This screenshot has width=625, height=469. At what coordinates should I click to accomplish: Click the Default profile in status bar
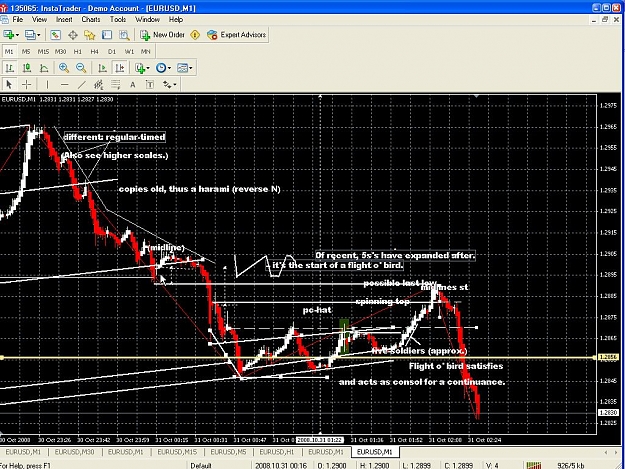201,465
